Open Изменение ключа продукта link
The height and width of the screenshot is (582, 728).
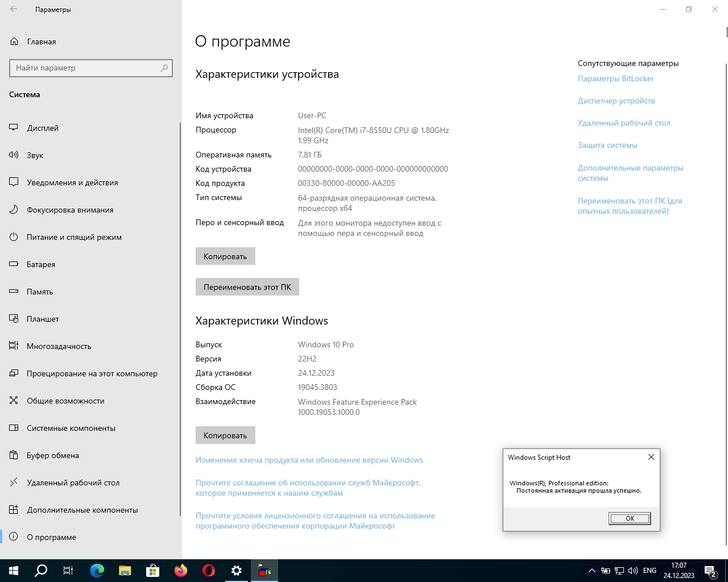click(x=309, y=460)
